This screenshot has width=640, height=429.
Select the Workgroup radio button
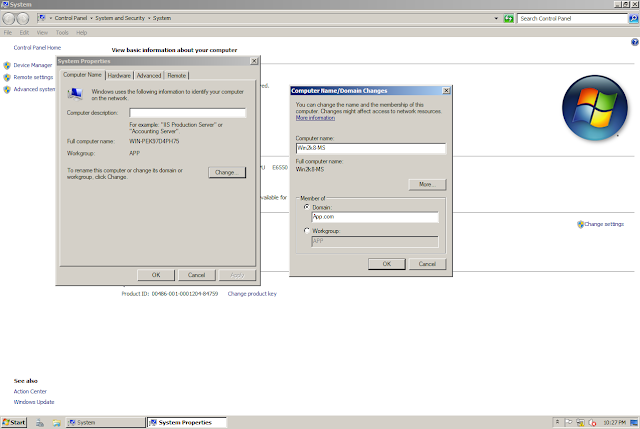click(x=307, y=231)
